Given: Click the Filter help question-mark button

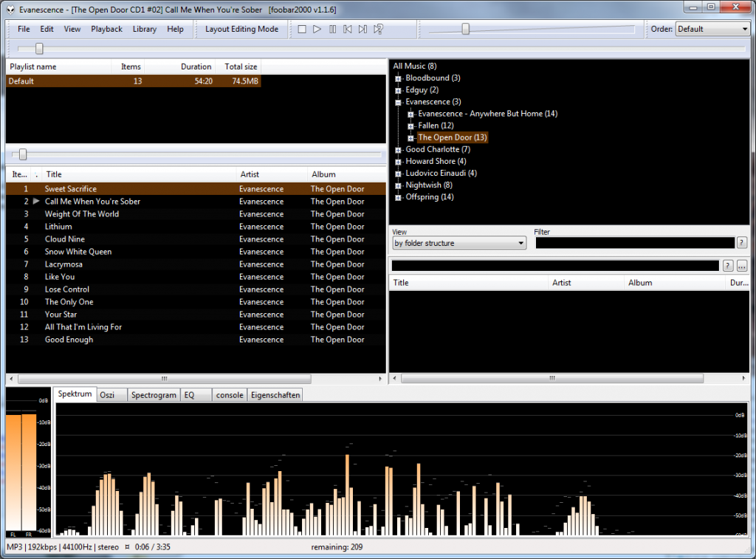Looking at the screenshot, I should [x=742, y=243].
